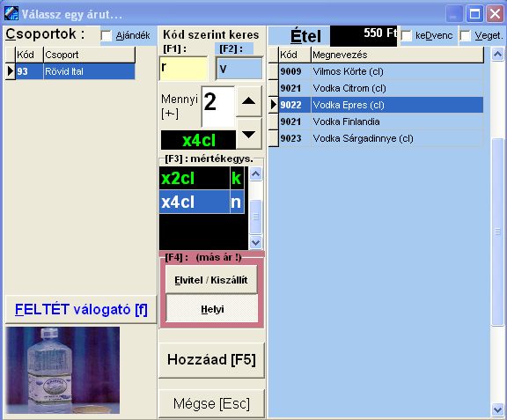Select Vodka Citrom (cl) in list
Viewport: 507px width, 420px height.
tap(381, 88)
